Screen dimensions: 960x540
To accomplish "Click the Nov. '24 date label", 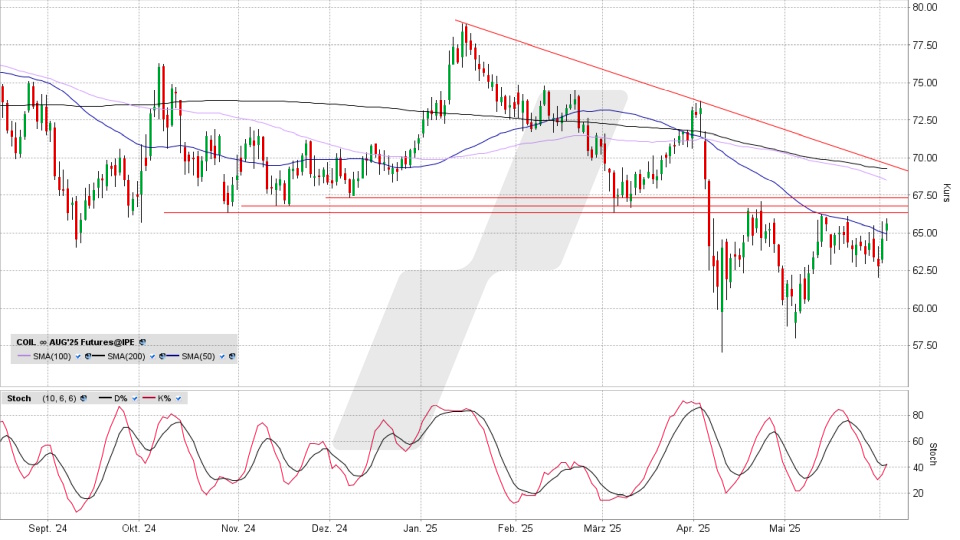I will point(239,529).
